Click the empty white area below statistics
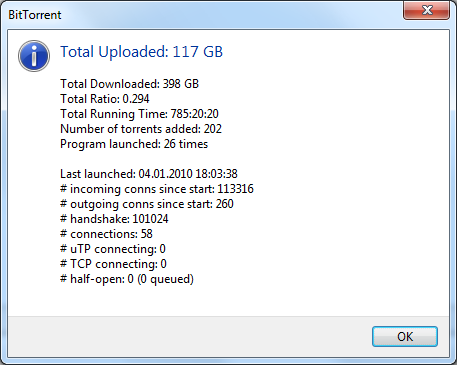 [x=228, y=300]
